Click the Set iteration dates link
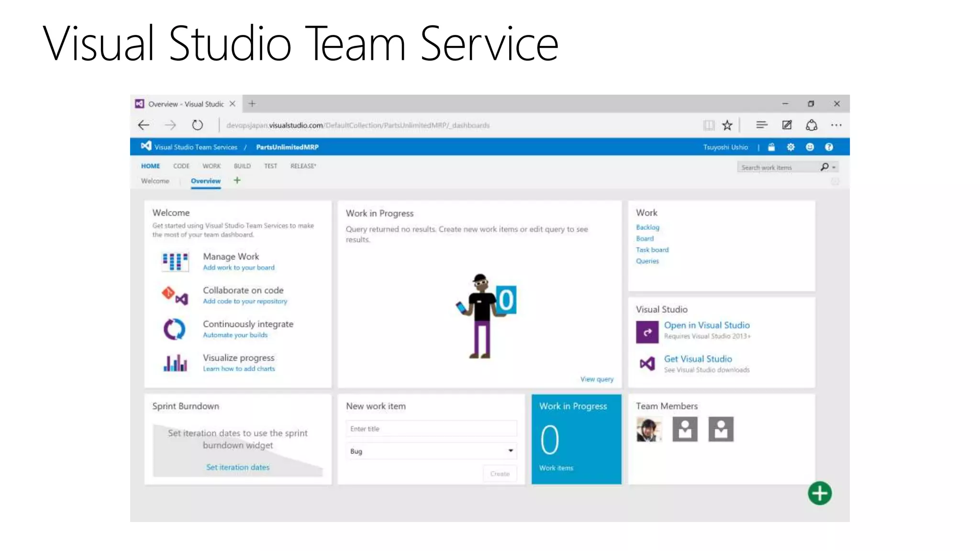The image size is (980, 551). 238,467
